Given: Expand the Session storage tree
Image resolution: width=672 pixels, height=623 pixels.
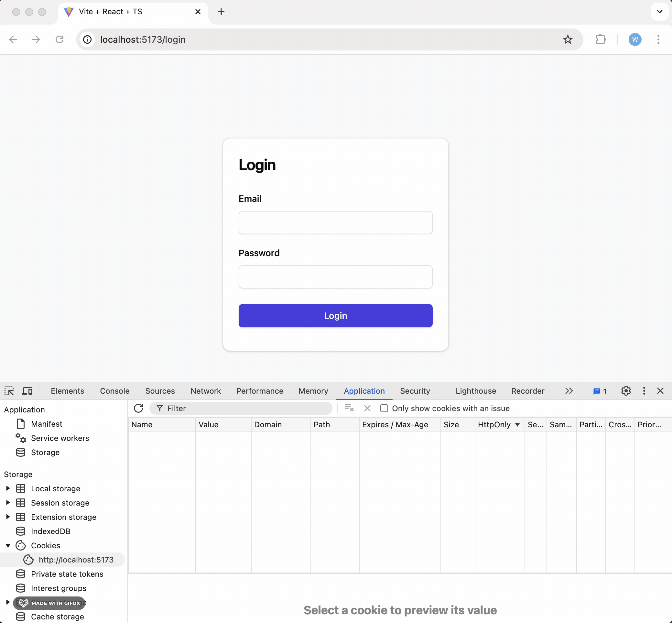Looking at the screenshot, I should pos(8,503).
